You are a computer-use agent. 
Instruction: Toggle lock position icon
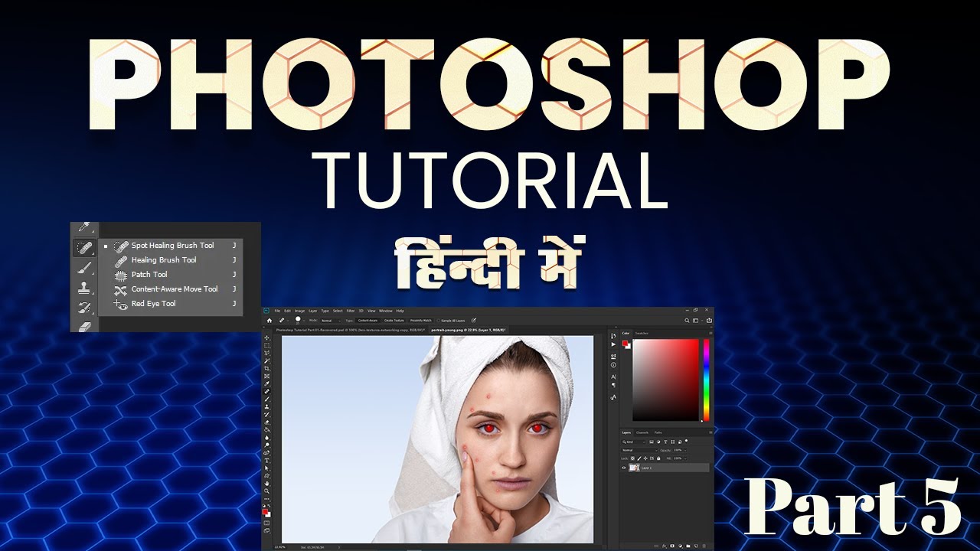click(x=645, y=458)
